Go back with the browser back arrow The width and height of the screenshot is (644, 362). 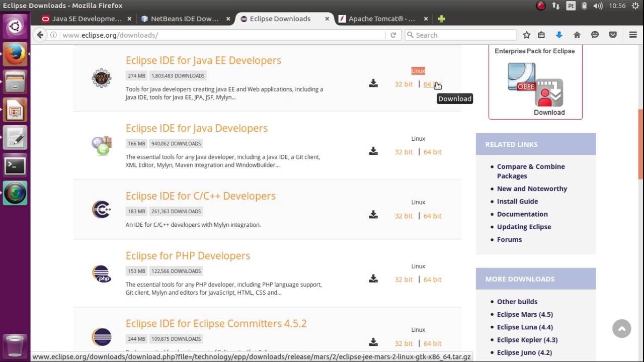point(40,35)
